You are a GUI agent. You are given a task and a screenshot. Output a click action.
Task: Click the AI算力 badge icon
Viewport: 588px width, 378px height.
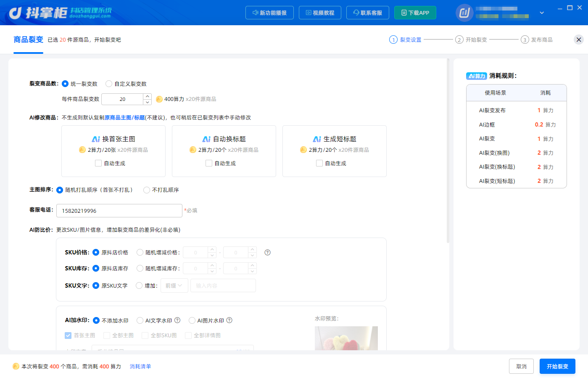[477, 76]
